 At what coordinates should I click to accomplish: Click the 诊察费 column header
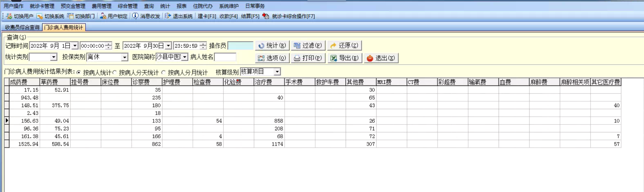point(147,82)
